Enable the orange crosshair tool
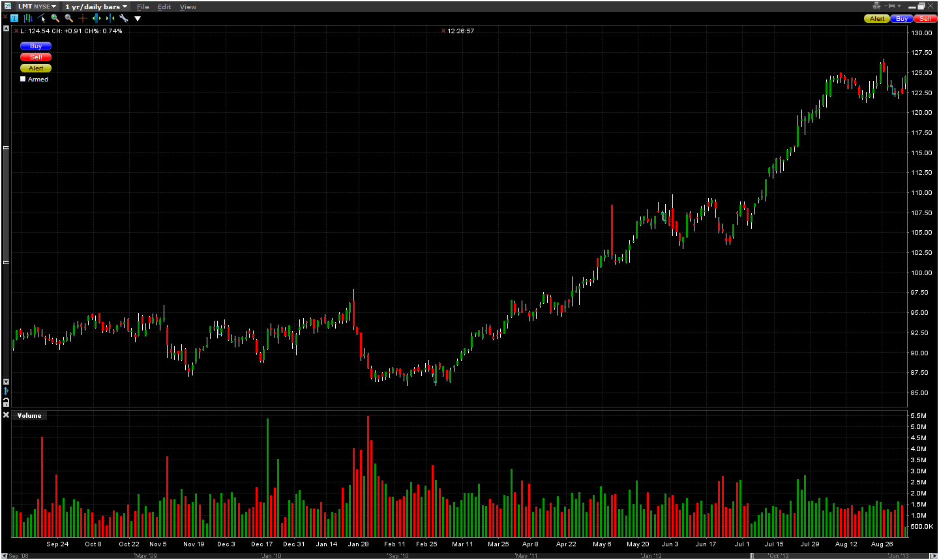The width and height of the screenshot is (939, 560). pyautogui.click(x=82, y=18)
